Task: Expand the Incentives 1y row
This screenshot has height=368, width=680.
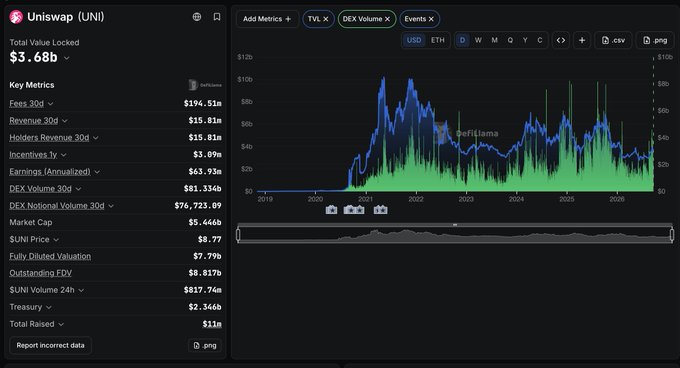Action: [x=64, y=155]
